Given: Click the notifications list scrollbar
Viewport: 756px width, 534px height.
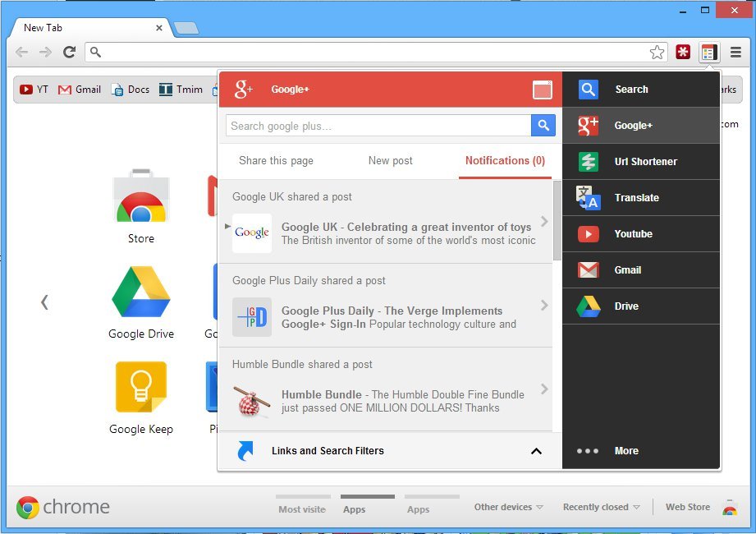Looking at the screenshot, I should tap(557, 220).
